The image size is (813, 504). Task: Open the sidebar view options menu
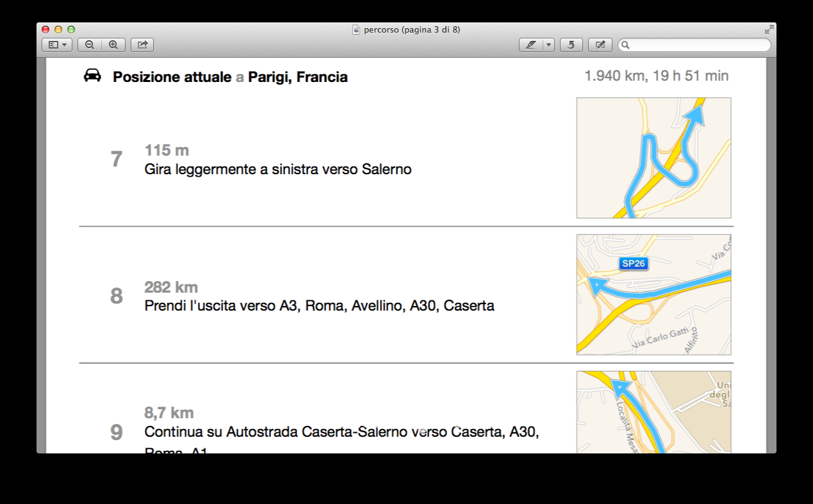tap(57, 45)
